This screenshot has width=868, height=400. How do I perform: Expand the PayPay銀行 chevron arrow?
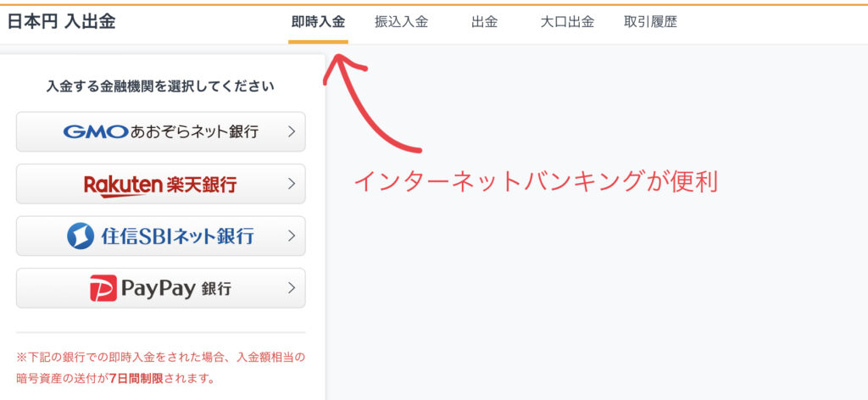[292, 288]
